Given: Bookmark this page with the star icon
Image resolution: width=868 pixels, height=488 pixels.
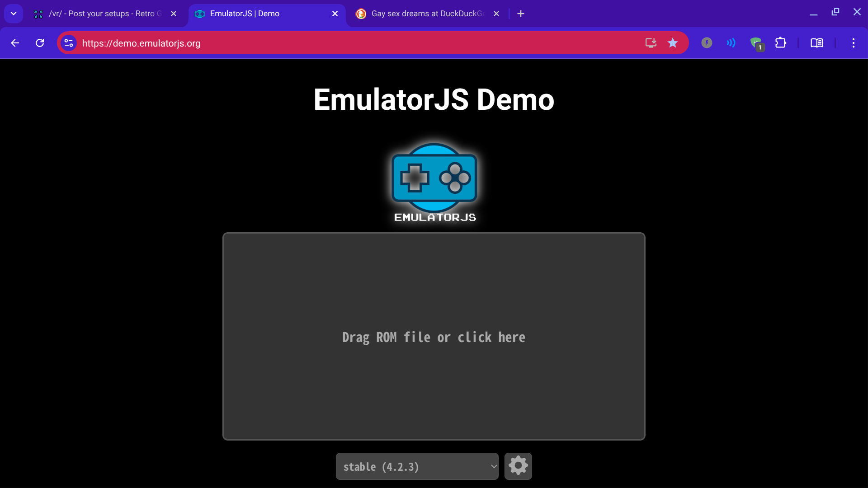Looking at the screenshot, I should [x=673, y=43].
